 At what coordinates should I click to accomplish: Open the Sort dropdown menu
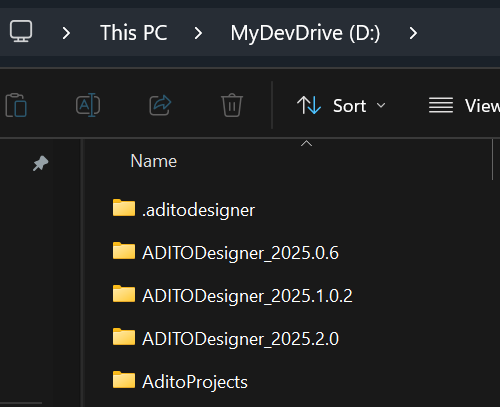point(341,106)
